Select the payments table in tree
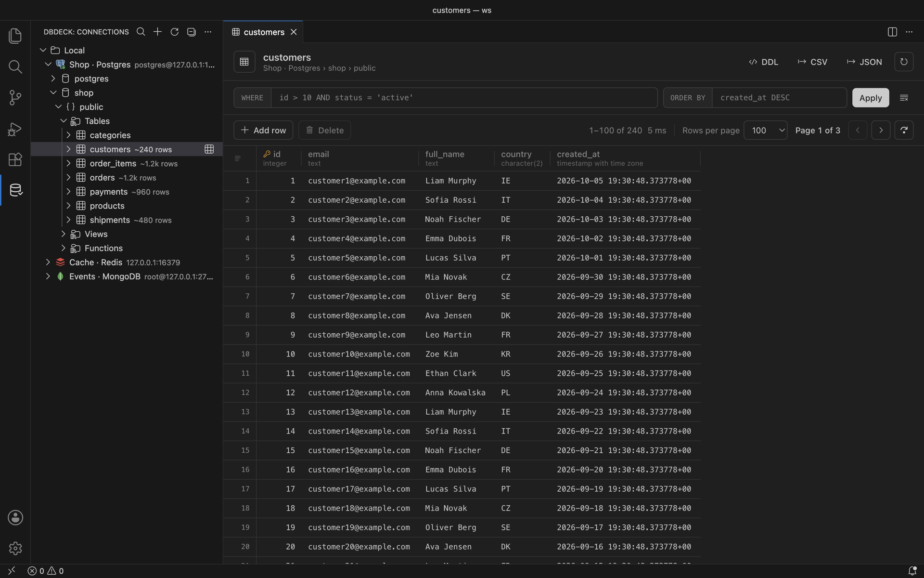The width and height of the screenshot is (924, 578). (x=127, y=192)
